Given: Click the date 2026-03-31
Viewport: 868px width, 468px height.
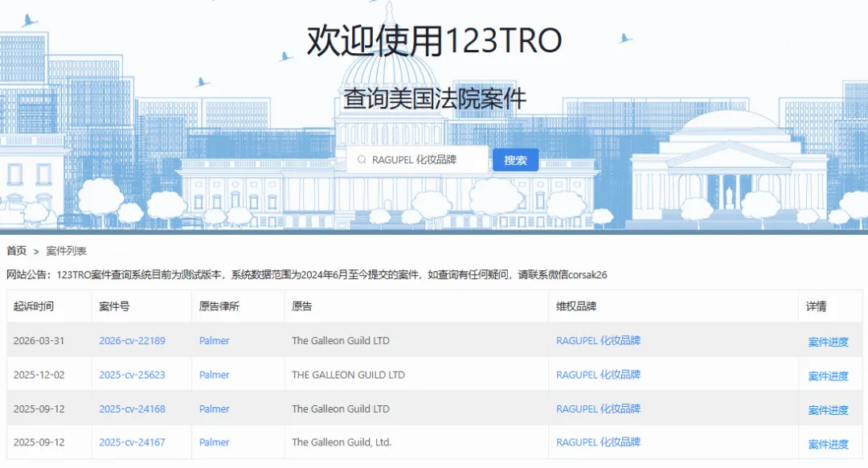Looking at the screenshot, I should click(39, 341).
